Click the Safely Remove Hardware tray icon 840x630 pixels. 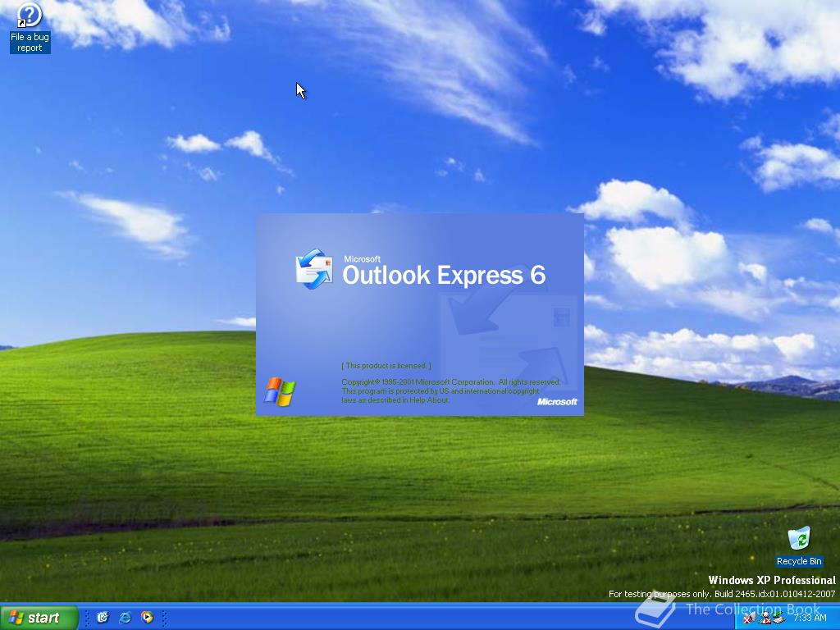point(779,618)
